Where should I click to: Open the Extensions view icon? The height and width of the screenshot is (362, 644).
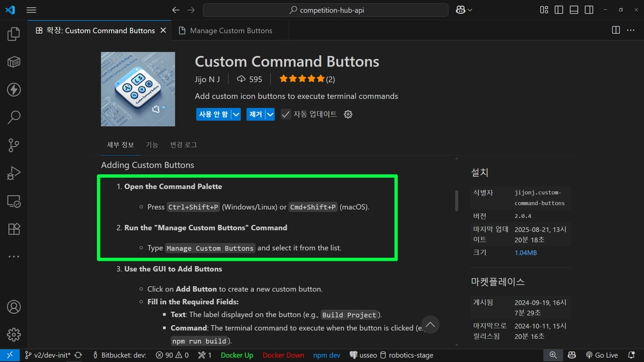pos(14,229)
